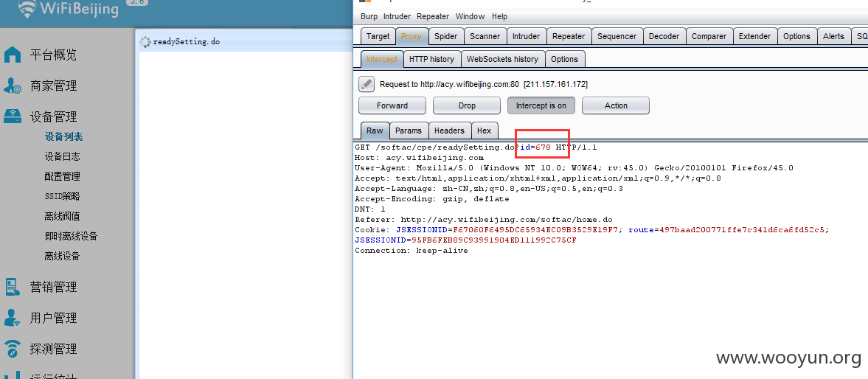Click the WiFiBeijing logo
The width and height of the screenshot is (868, 379).
coord(68,8)
